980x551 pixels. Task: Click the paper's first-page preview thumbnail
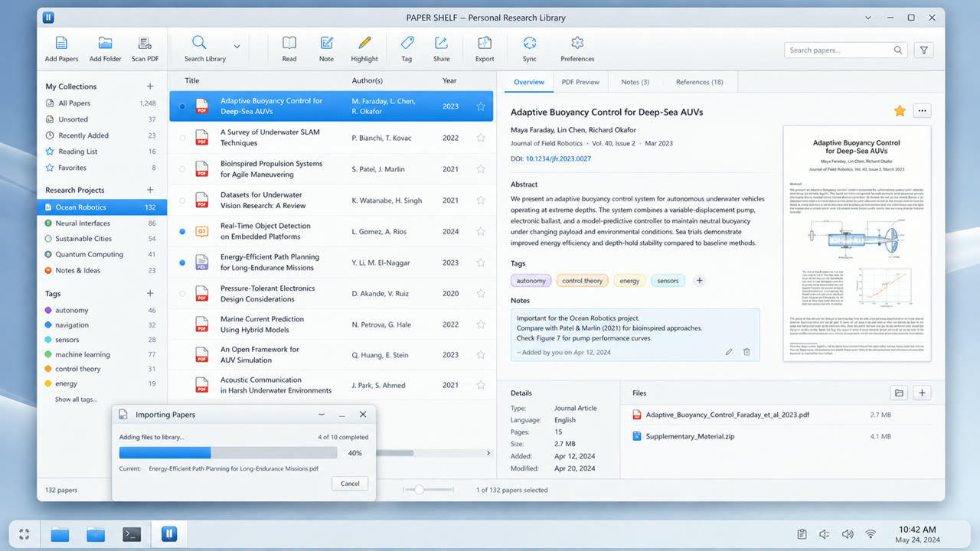[x=857, y=243]
